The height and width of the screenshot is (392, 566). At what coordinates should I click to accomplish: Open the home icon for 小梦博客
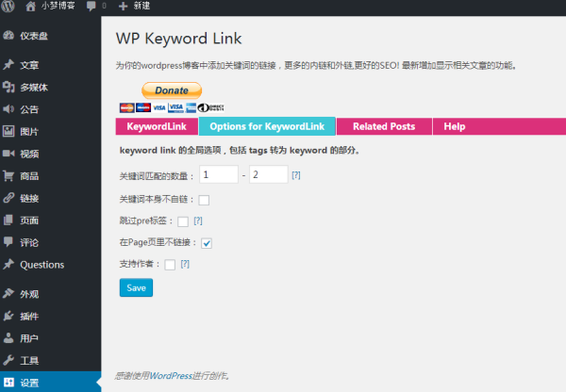point(31,6)
